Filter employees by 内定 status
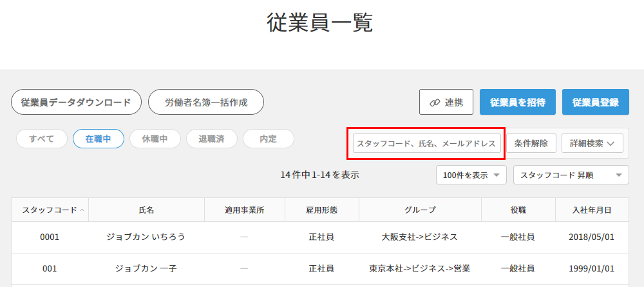The image size is (644, 287). tap(268, 139)
